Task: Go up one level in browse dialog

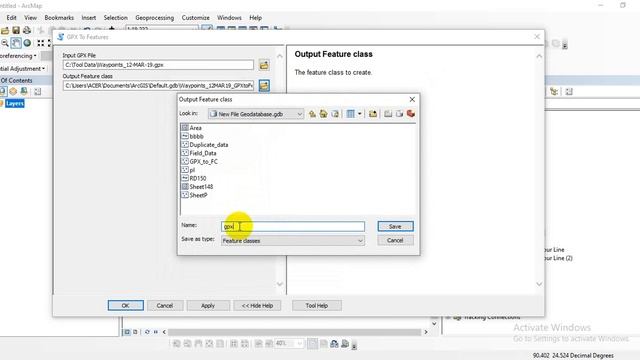Action: (312, 114)
